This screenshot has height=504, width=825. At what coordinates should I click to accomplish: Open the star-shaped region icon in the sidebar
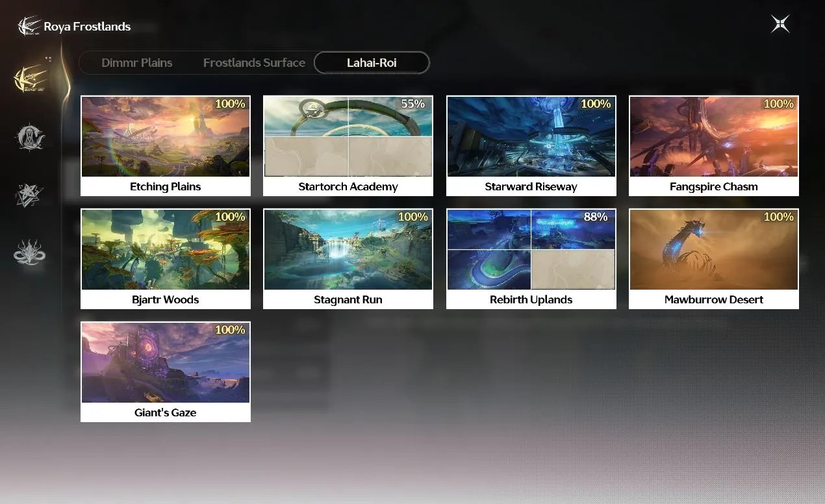click(30, 195)
